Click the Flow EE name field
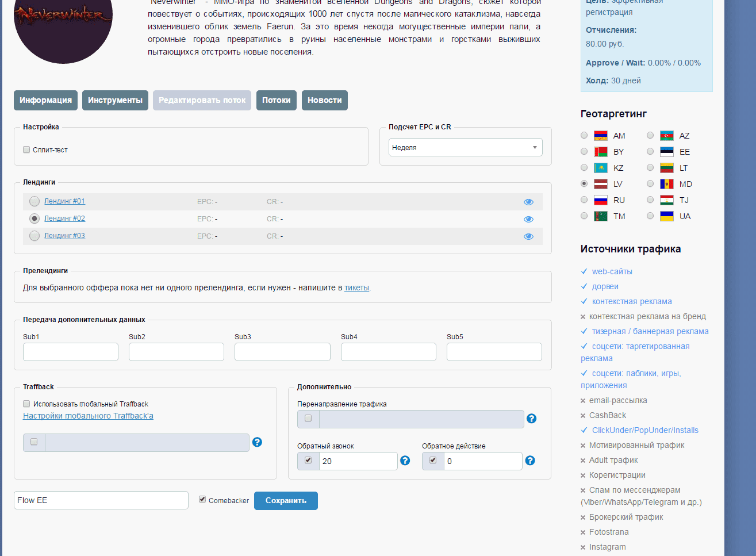Screen dimensions: 756x556 point(101,500)
